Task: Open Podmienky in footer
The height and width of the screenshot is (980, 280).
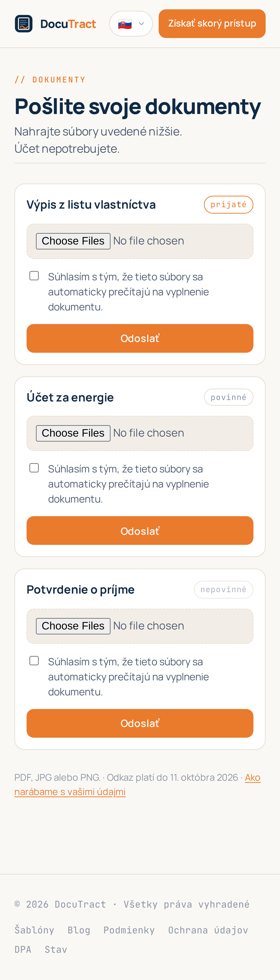Action: [129, 930]
